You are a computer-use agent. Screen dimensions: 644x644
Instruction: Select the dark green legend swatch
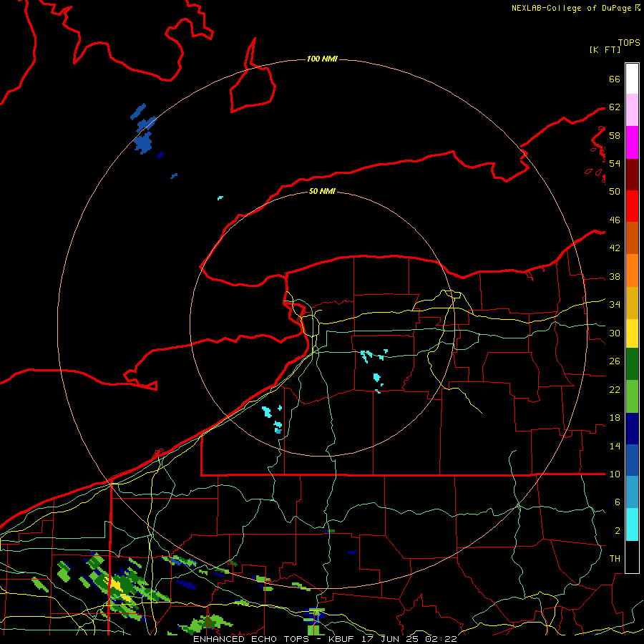[x=632, y=364]
